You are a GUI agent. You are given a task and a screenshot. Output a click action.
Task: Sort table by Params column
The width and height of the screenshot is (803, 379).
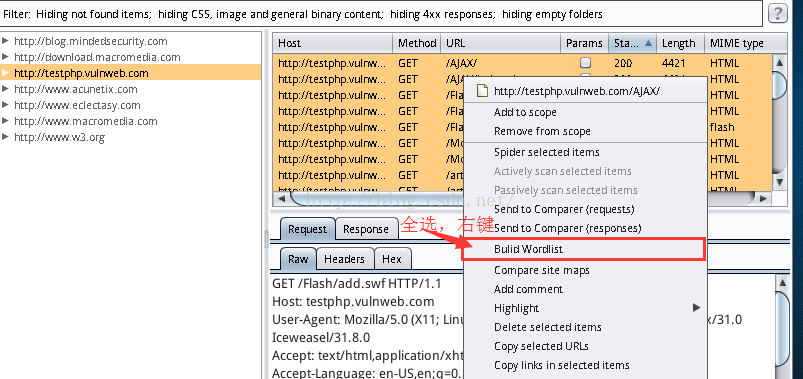click(584, 44)
